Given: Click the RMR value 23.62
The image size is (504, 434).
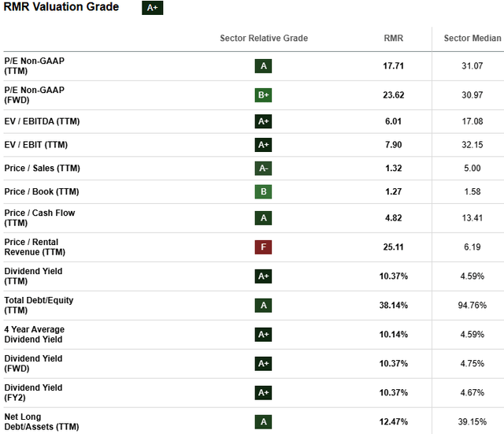Looking at the screenshot, I should click(x=394, y=95).
